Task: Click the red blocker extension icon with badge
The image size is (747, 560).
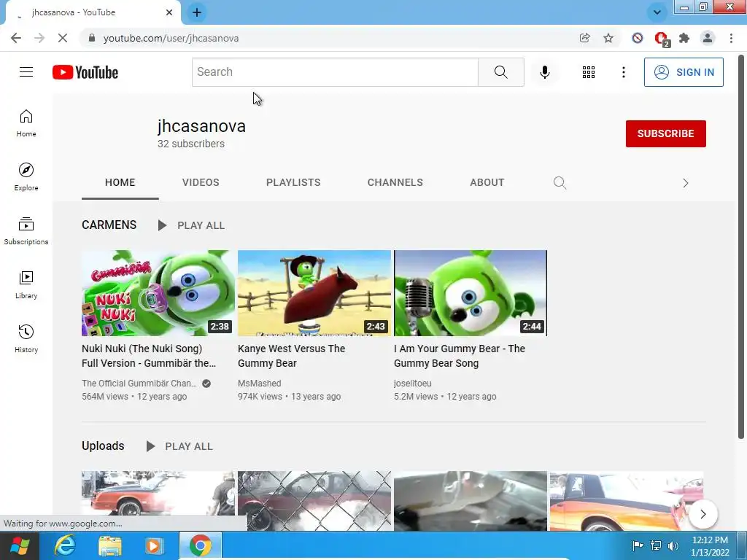Action: coord(662,39)
